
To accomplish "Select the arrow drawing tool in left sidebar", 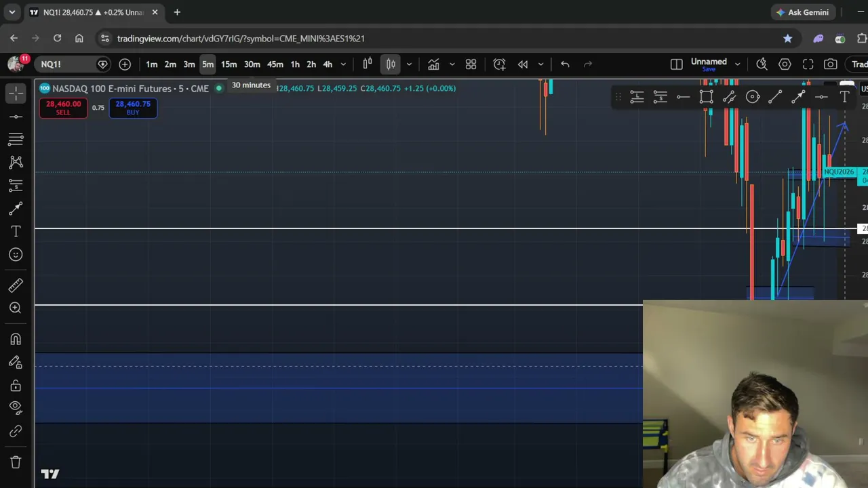I will pyautogui.click(x=16, y=208).
